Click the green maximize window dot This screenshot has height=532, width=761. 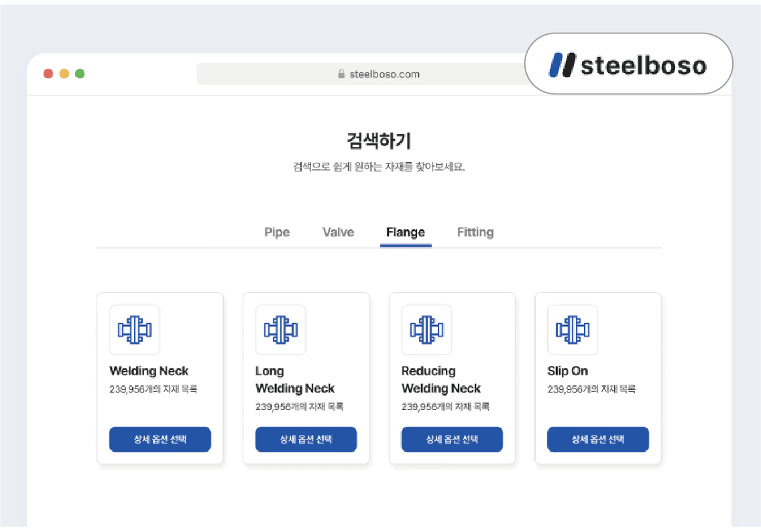80,74
